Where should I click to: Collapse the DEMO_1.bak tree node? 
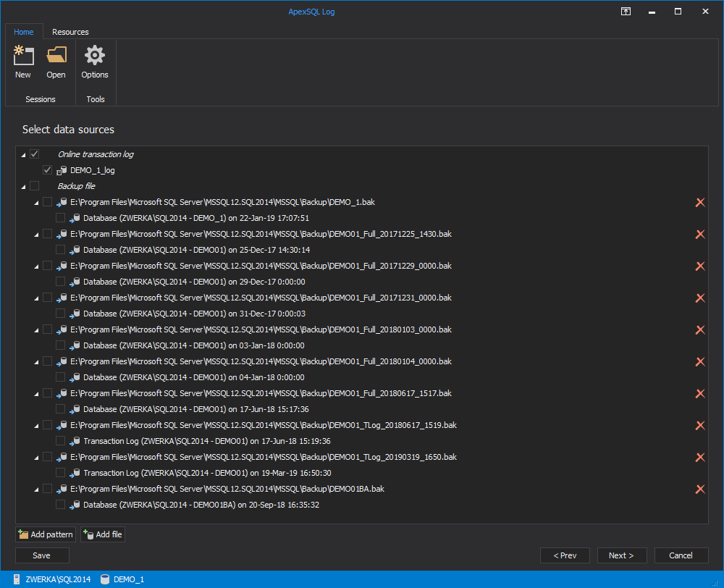[36, 203]
